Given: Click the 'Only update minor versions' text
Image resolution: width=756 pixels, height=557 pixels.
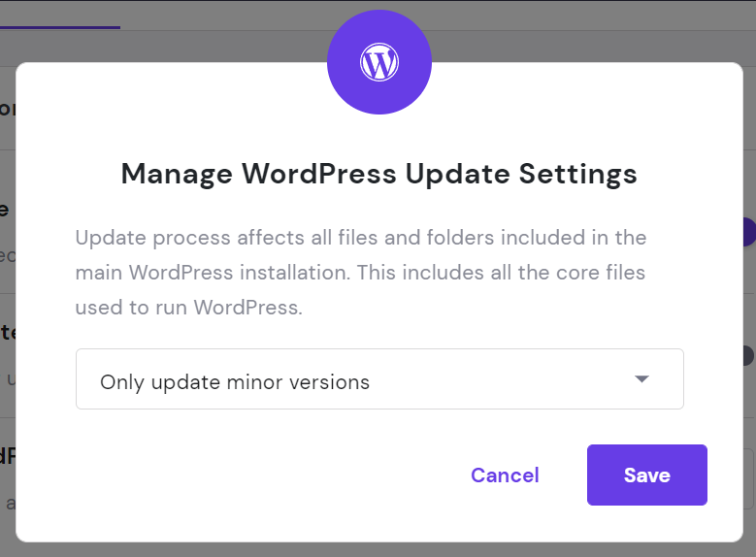Looking at the screenshot, I should tap(235, 381).
